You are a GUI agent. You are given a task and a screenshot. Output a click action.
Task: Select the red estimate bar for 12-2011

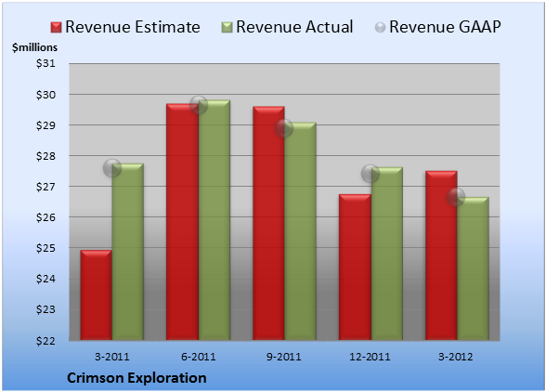click(355, 268)
